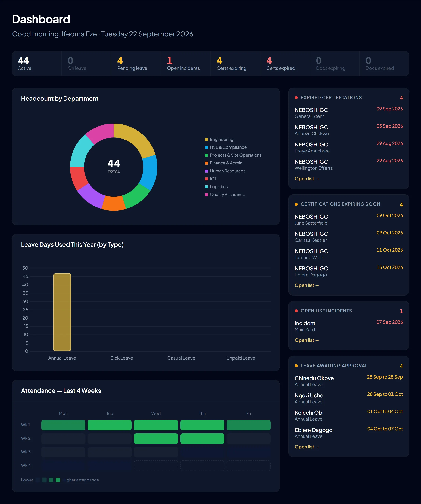
Task: Click the Docs expiring stat tile
Action: (x=335, y=63)
